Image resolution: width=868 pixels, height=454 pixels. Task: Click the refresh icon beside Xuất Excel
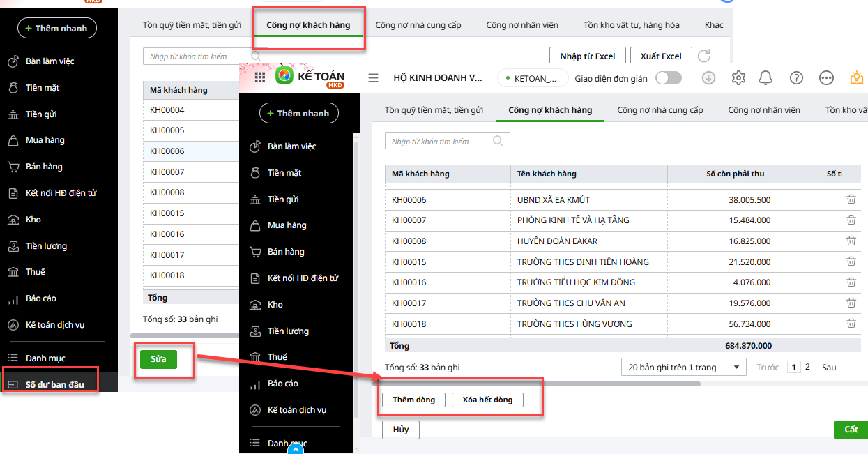click(x=704, y=56)
